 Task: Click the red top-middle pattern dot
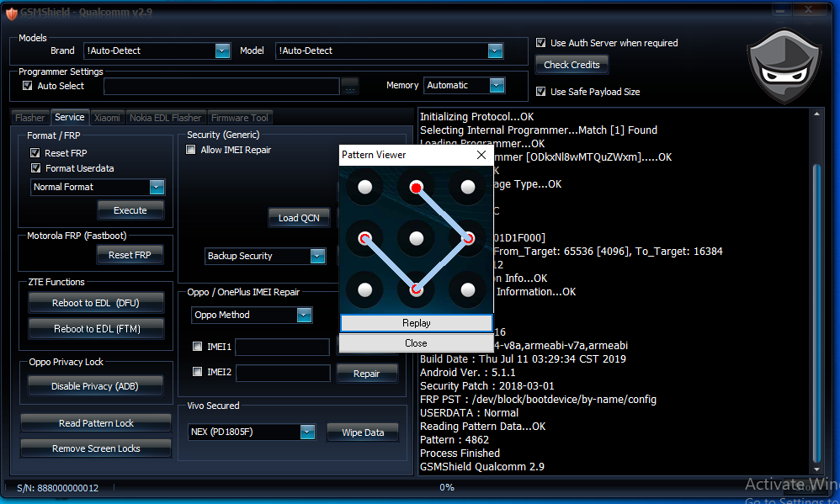point(417,187)
